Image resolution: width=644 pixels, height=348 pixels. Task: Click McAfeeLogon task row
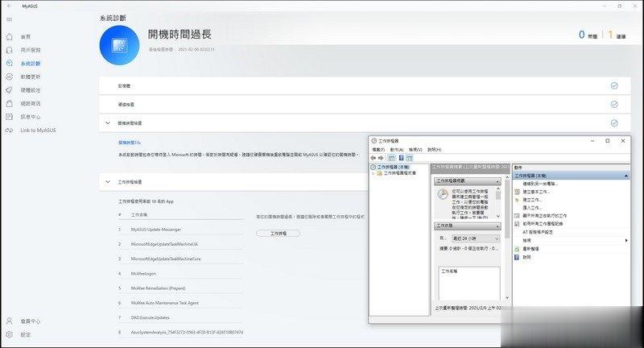pyautogui.click(x=180, y=274)
